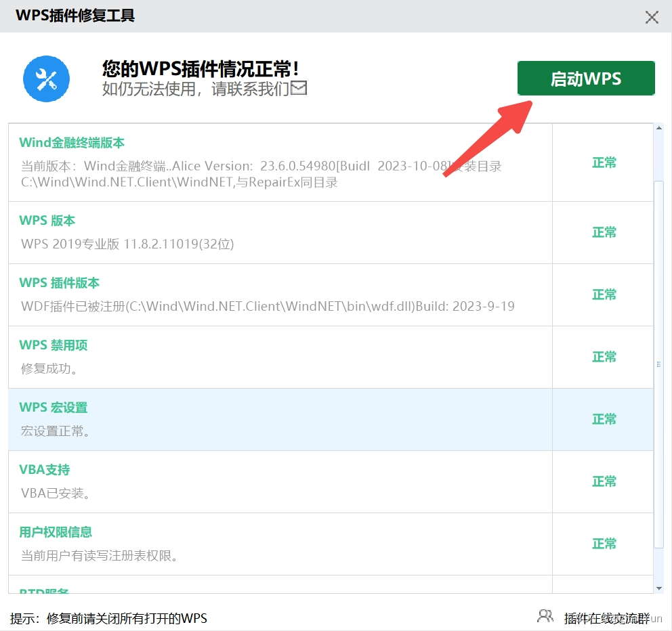Click 正常 status for VBA支持

point(604,481)
